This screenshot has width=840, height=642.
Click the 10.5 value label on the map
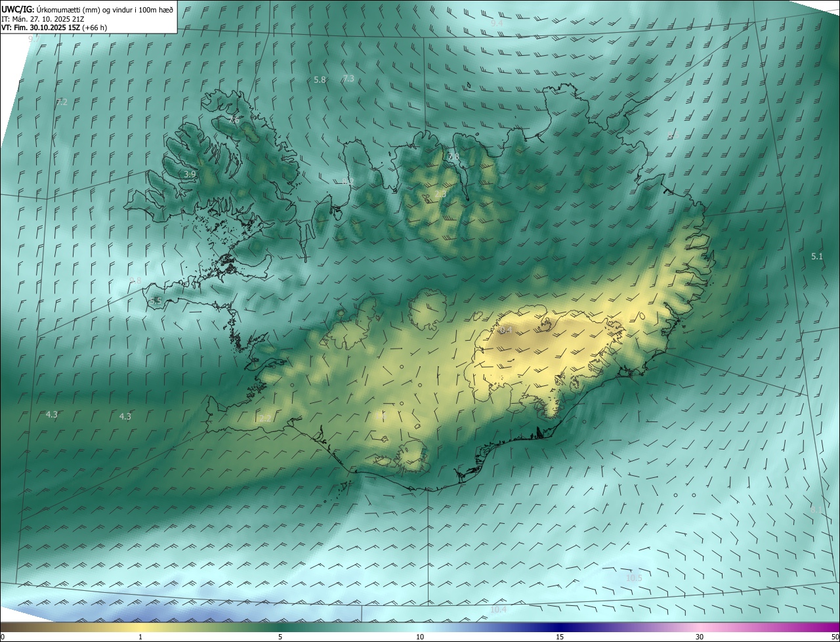pos(634,578)
